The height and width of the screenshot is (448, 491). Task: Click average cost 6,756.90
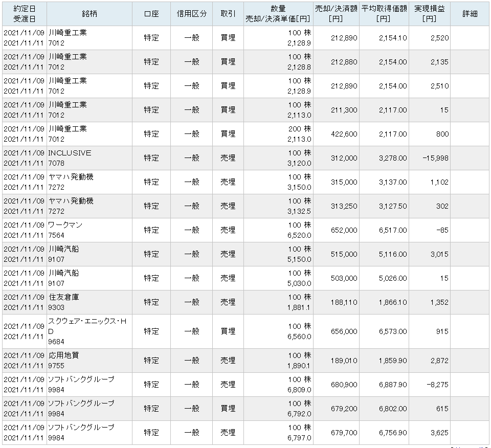tap(393, 433)
